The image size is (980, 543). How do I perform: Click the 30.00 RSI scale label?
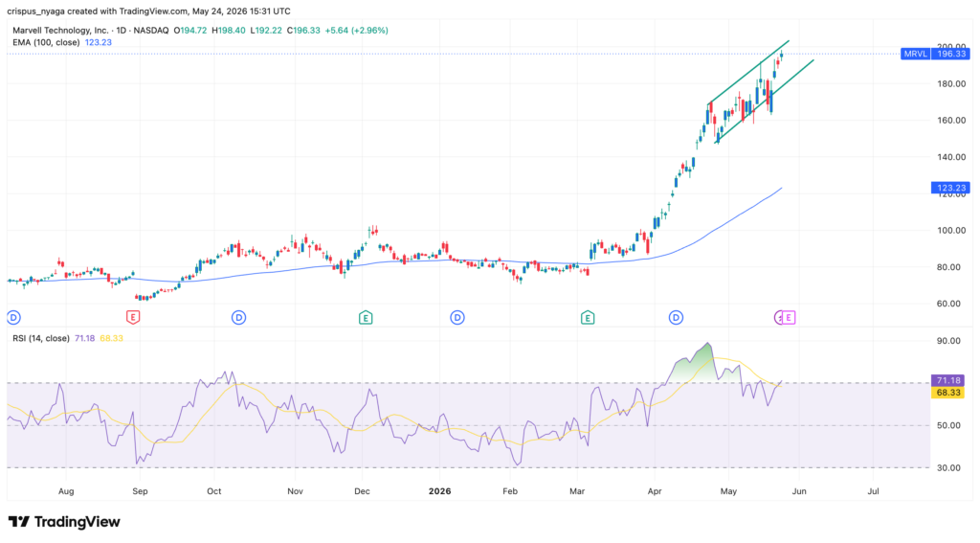coord(949,468)
